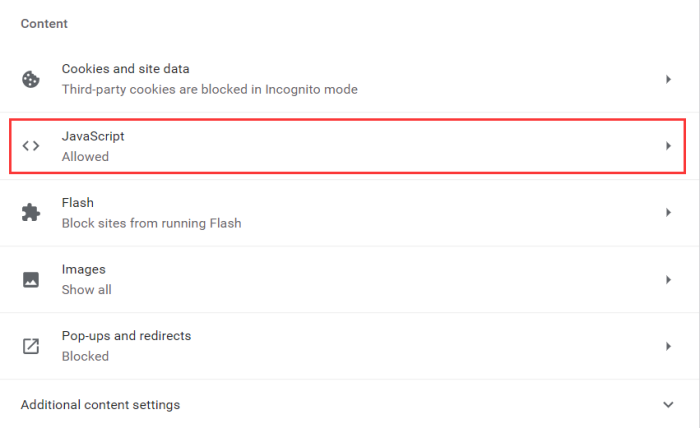
Task: Select the JavaScript settings title
Action: (93, 137)
